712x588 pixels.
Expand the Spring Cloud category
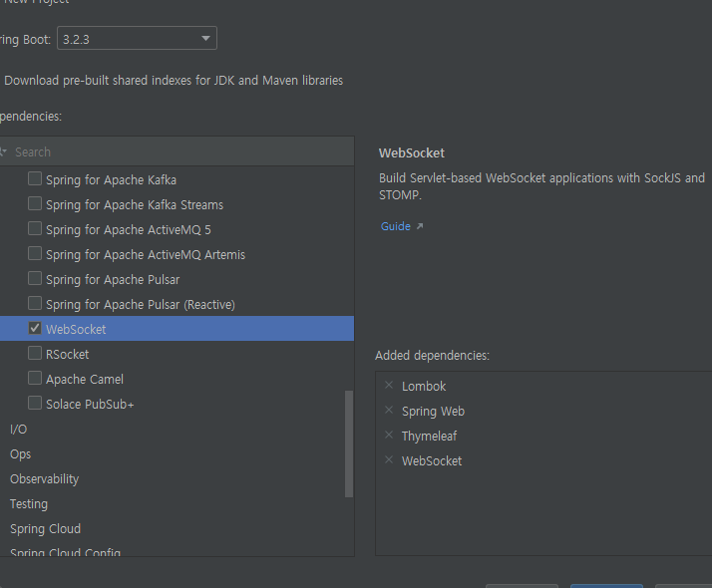click(x=46, y=529)
